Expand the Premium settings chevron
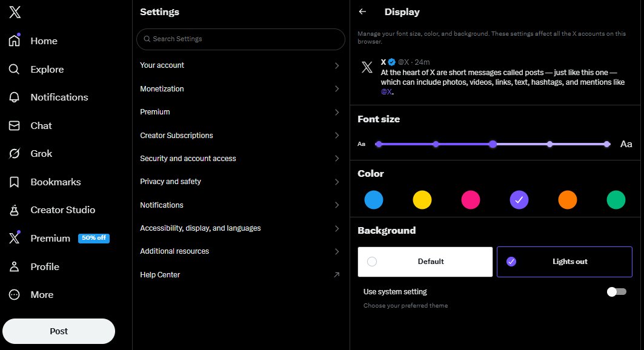 337,112
